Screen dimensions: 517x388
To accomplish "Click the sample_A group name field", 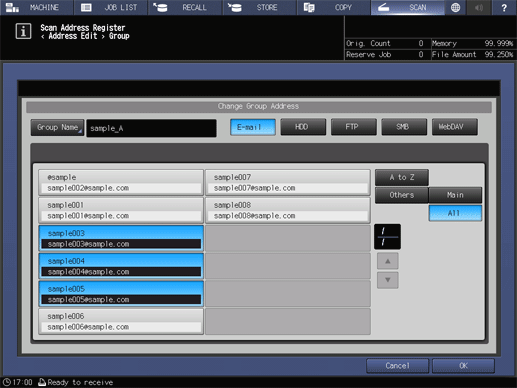I will 151,128.
